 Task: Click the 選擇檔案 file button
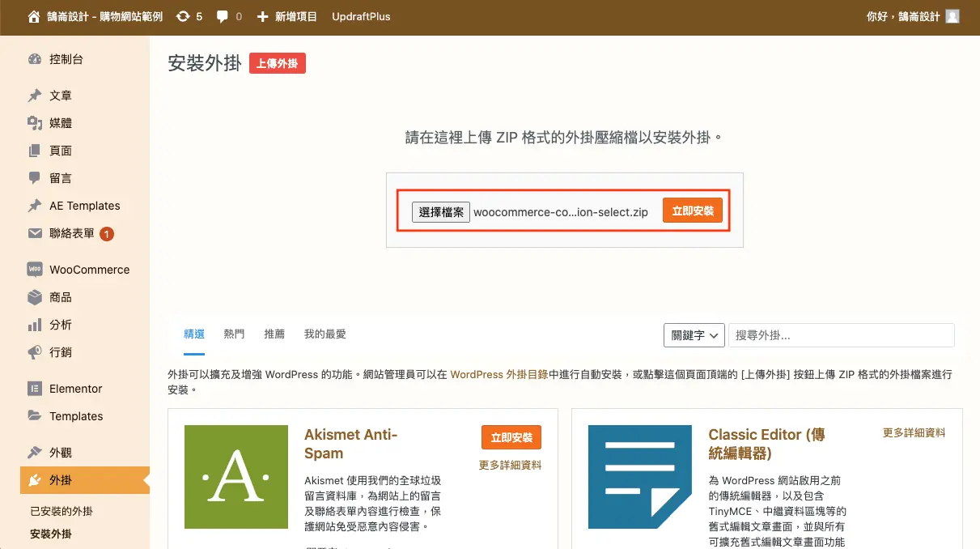pos(440,212)
